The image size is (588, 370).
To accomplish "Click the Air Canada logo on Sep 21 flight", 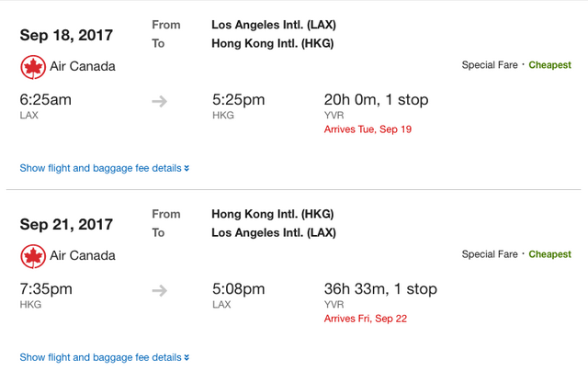I will [x=33, y=256].
